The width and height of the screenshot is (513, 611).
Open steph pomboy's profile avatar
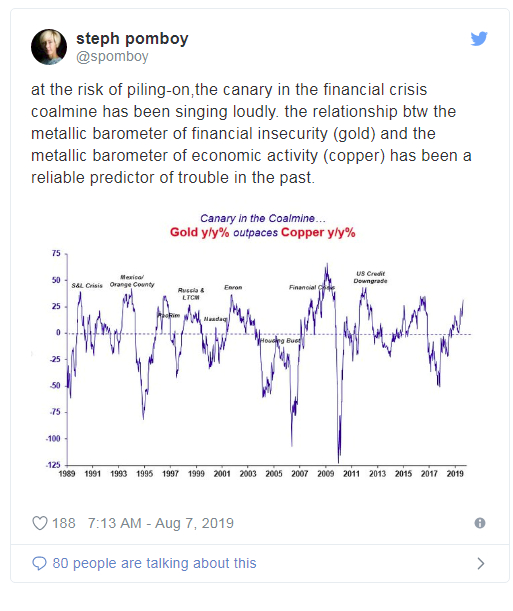pyautogui.click(x=49, y=47)
